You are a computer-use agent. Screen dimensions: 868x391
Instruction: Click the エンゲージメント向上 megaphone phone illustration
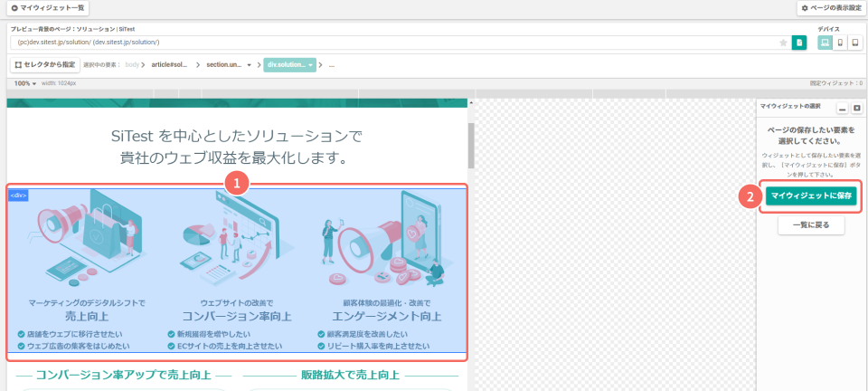tap(386, 238)
